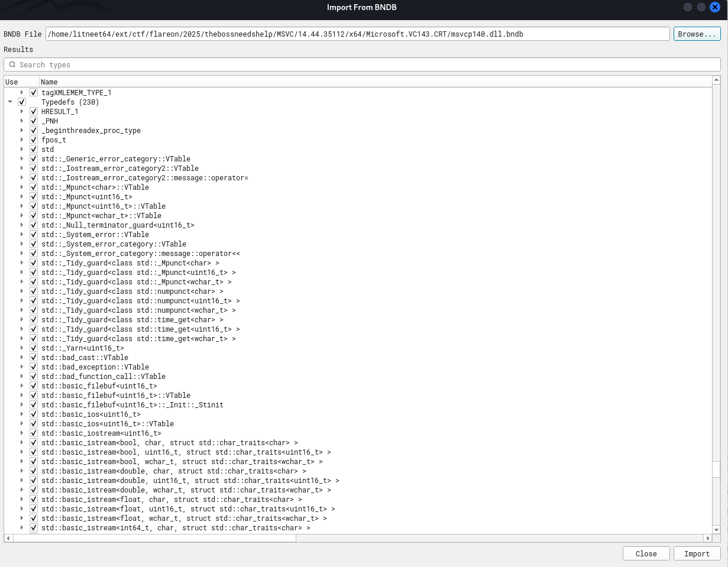This screenshot has height=567, width=728.
Task: Disable std::bad_cast::VTable checkbox
Action: [x=34, y=358]
